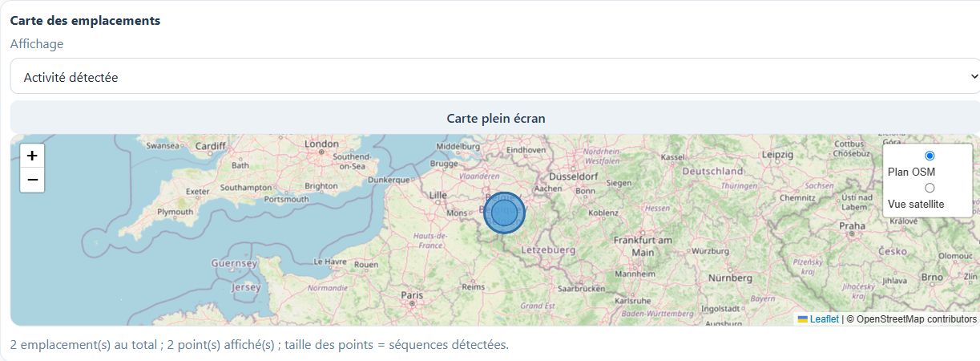Select the Vue satellite radio button
The image size is (980, 361).
[x=930, y=188]
